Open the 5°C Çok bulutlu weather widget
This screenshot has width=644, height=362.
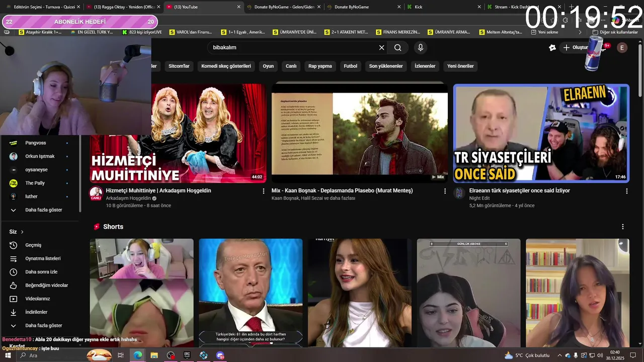pyautogui.click(x=527, y=355)
